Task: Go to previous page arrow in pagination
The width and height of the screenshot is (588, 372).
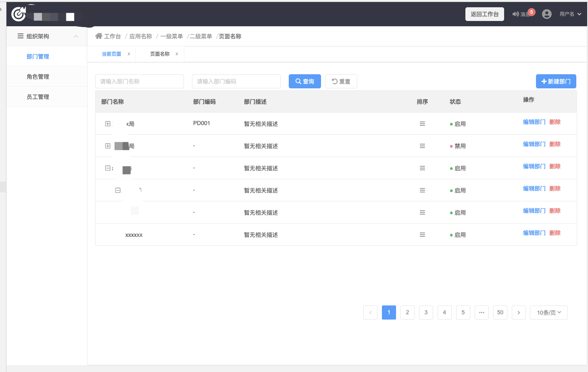Action: click(x=370, y=312)
